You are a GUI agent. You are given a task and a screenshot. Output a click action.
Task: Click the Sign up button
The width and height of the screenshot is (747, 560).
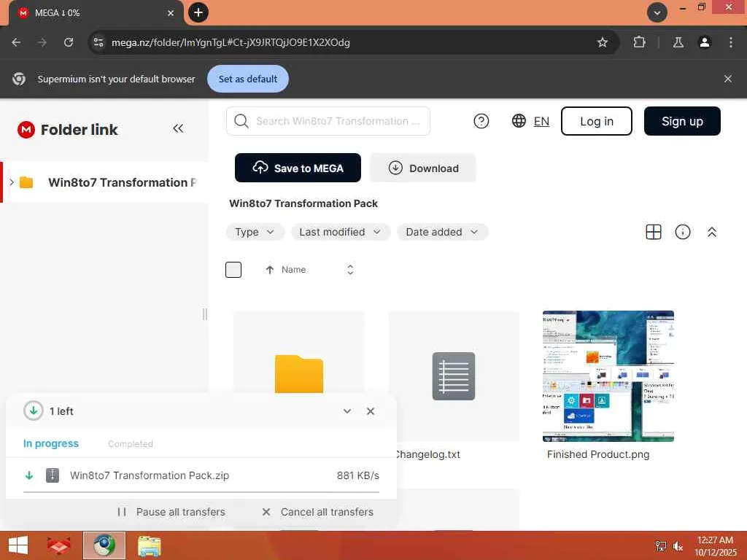tap(682, 121)
